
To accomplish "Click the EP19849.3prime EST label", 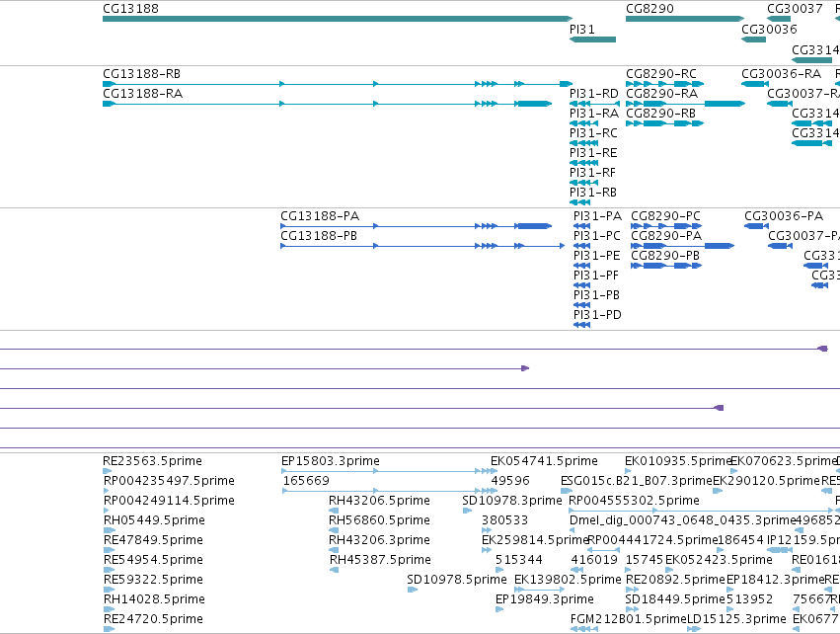I will (x=545, y=599).
